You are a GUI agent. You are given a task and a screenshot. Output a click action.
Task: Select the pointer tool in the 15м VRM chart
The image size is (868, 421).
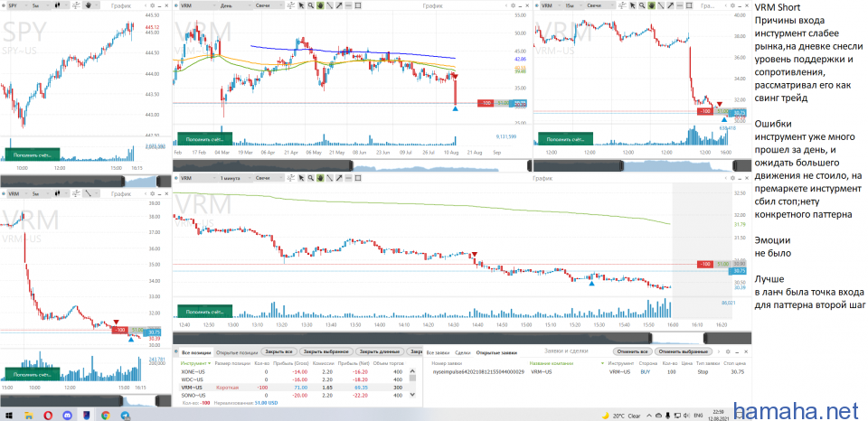point(633,5)
